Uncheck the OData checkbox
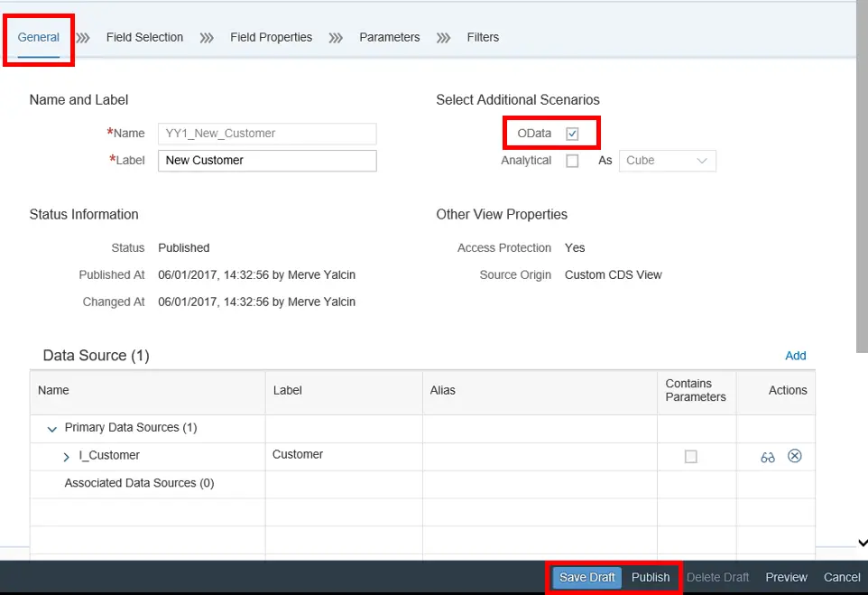This screenshot has height=595, width=868. [x=572, y=134]
